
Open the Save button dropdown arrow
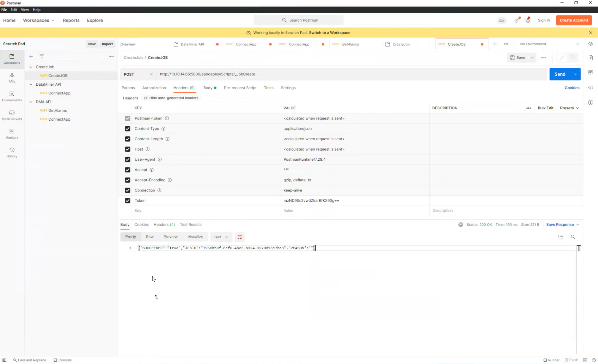click(x=532, y=58)
